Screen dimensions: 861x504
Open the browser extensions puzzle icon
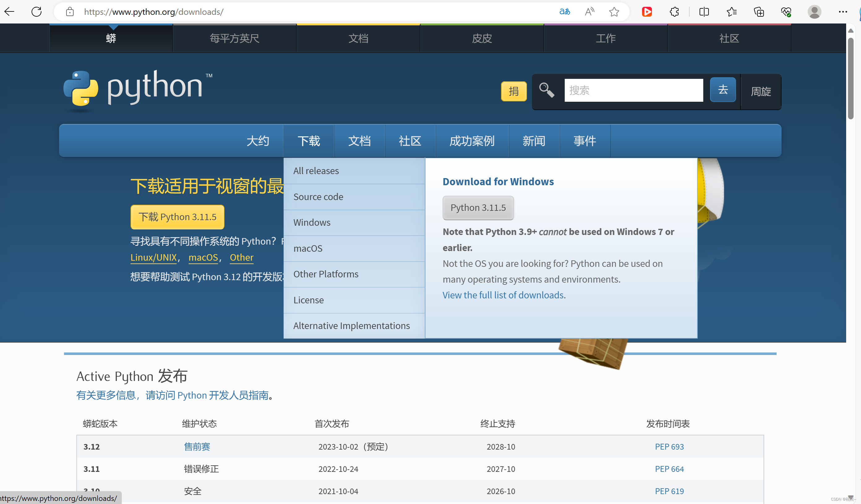click(x=674, y=12)
